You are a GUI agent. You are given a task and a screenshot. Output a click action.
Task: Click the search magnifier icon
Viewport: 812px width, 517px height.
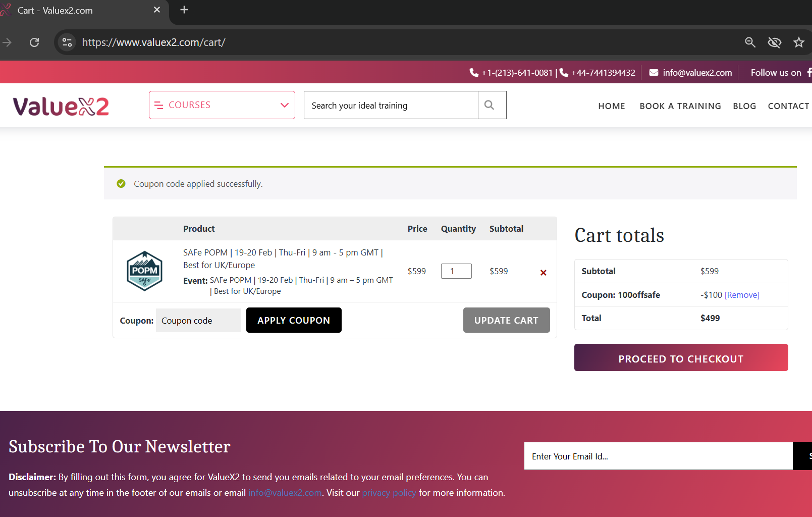(x=489, y=105)
